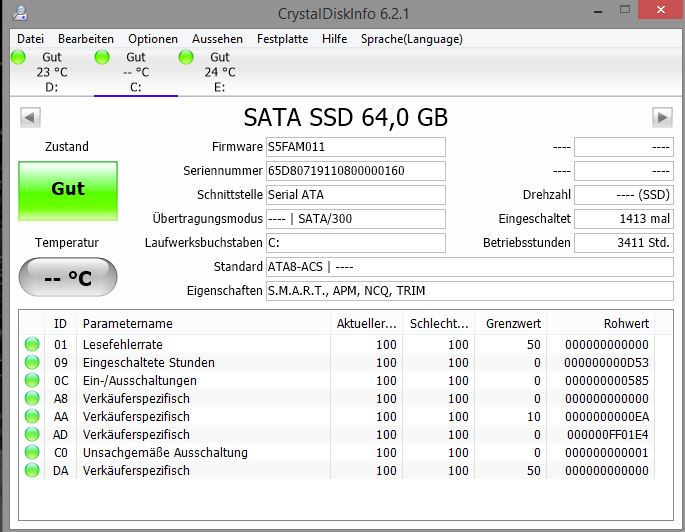Click status dot of AD attribute row

[32, 434]
